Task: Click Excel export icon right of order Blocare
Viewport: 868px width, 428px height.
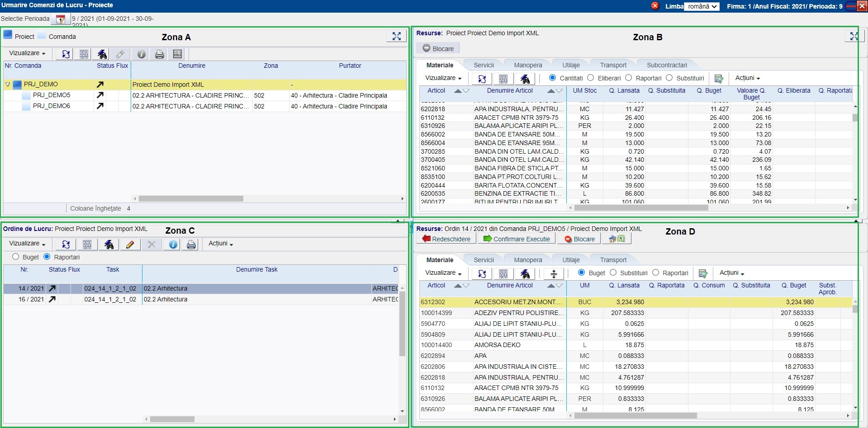Action: pyautogui.click(x=617, y=239)
